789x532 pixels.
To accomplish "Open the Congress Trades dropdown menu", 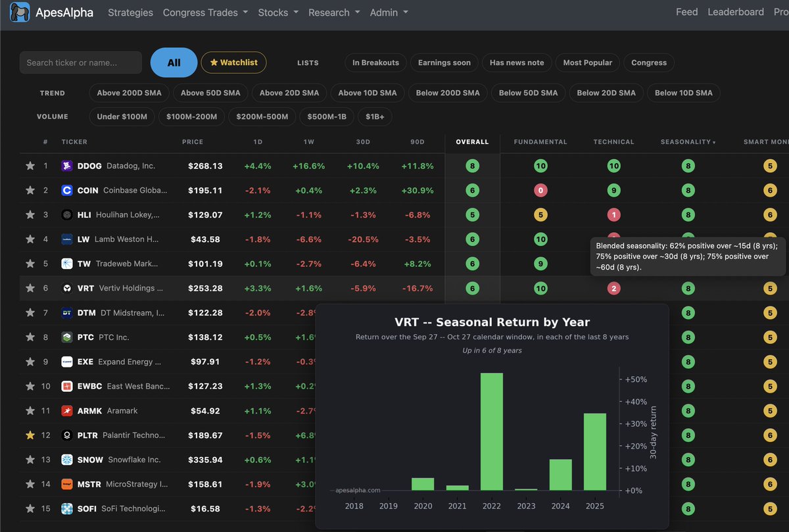I will tap(205, 12).
